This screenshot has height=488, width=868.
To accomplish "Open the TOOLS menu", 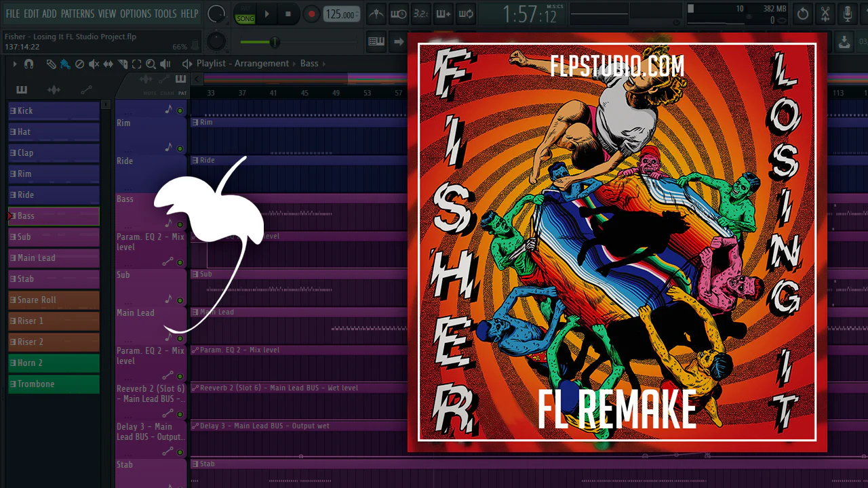I will click(165, 14).
